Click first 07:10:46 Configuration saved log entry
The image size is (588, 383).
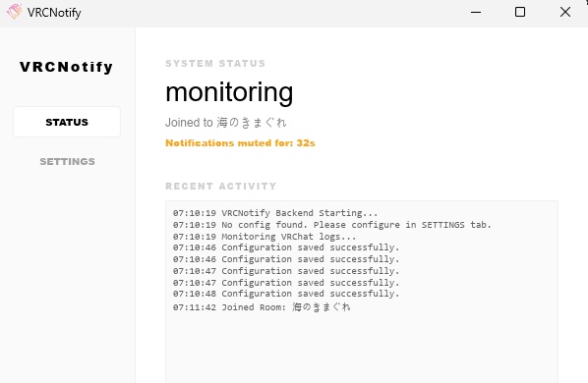pos(286,247)
